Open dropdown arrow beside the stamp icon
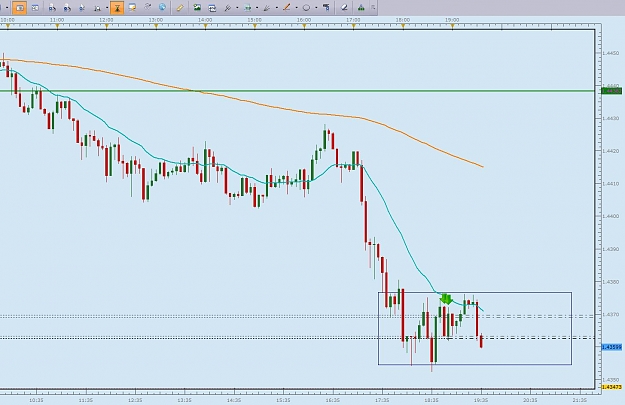Screen dimensions: 625x405 pos(107,8)
